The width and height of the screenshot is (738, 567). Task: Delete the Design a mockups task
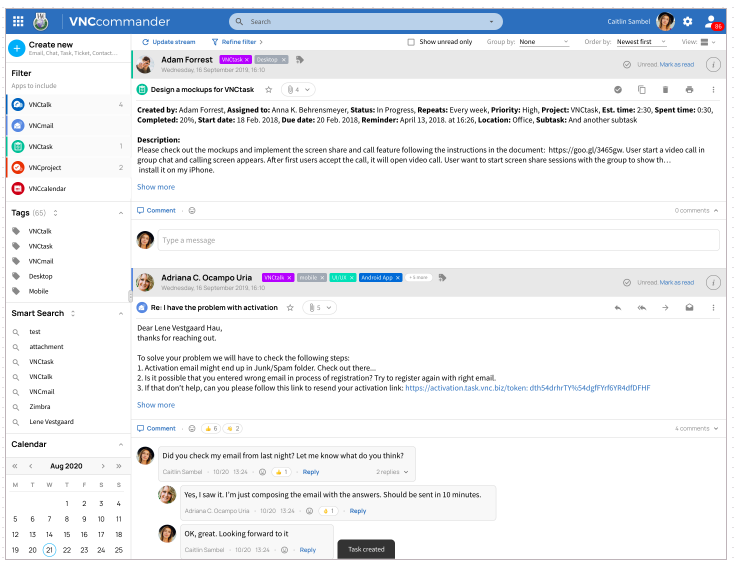(665, 89)
